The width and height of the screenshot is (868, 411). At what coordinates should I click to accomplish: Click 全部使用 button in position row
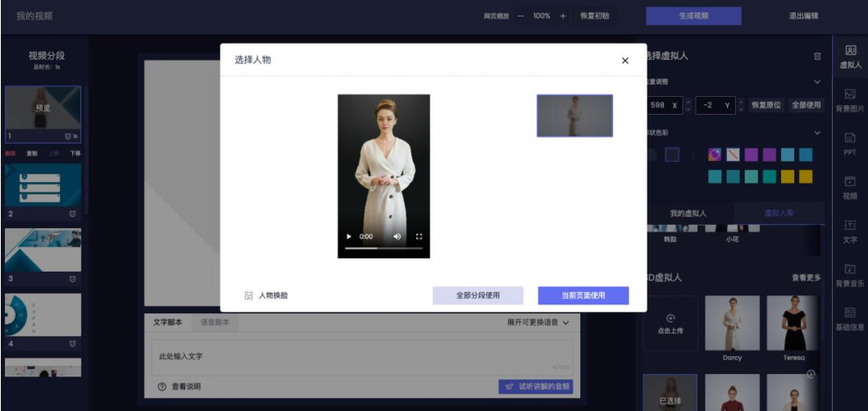coord(806,105)
